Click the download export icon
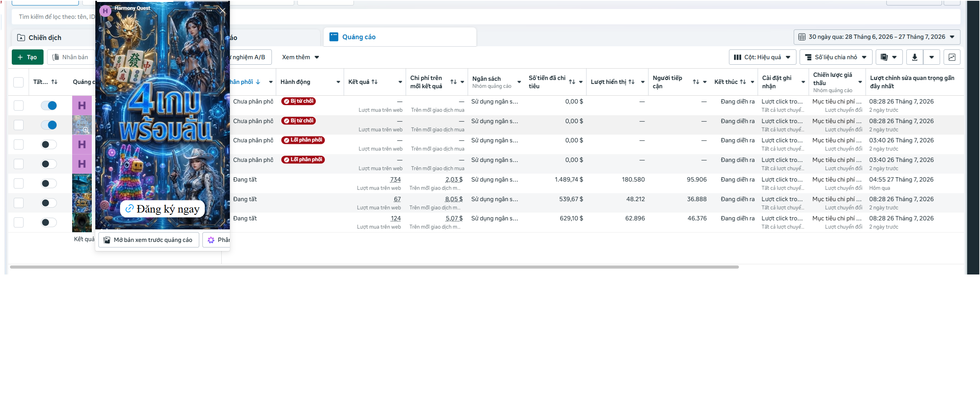The width and height of the screenshot is (980, 398). pos(914,57)
